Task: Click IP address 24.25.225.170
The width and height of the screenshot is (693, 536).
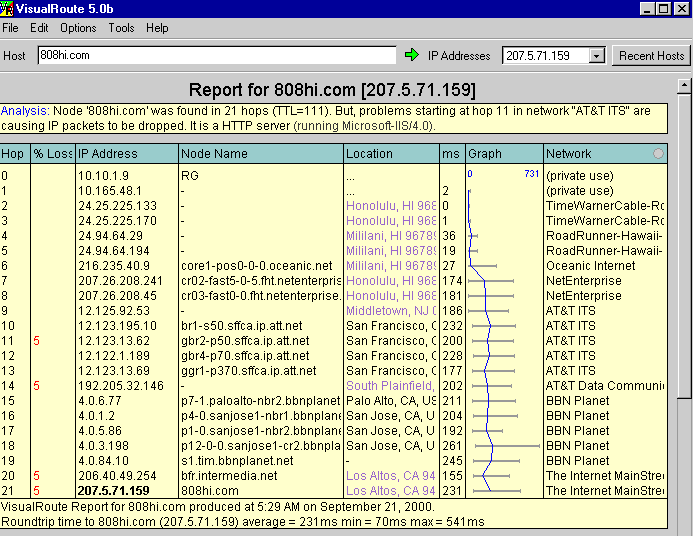Action: pos(117,221)
